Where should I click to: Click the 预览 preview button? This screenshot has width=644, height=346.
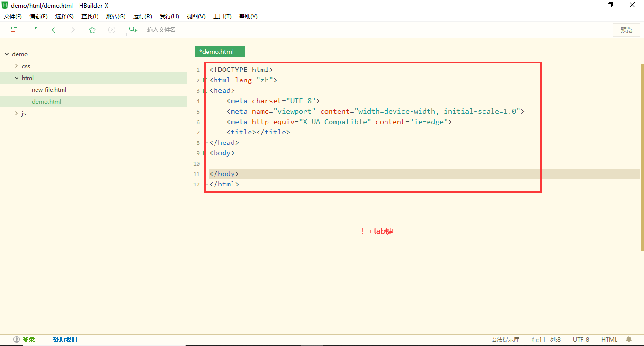point(626,30)
